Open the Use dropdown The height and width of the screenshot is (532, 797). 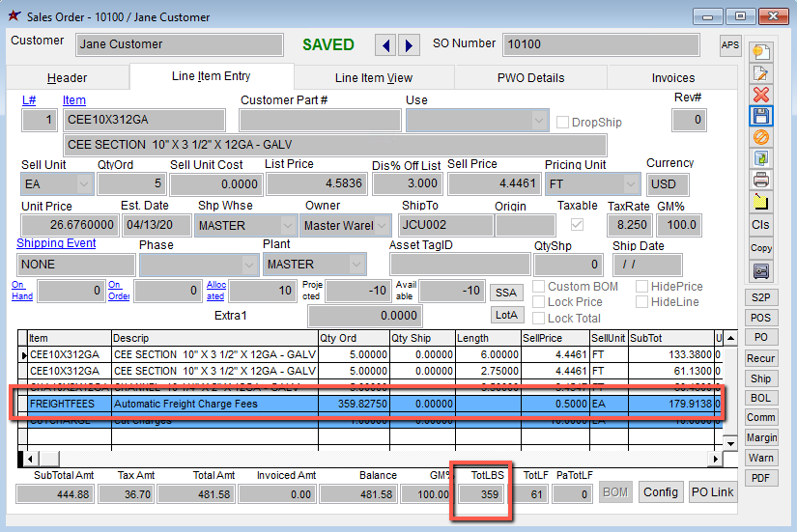pyautogui.click(x=538, y=121)
